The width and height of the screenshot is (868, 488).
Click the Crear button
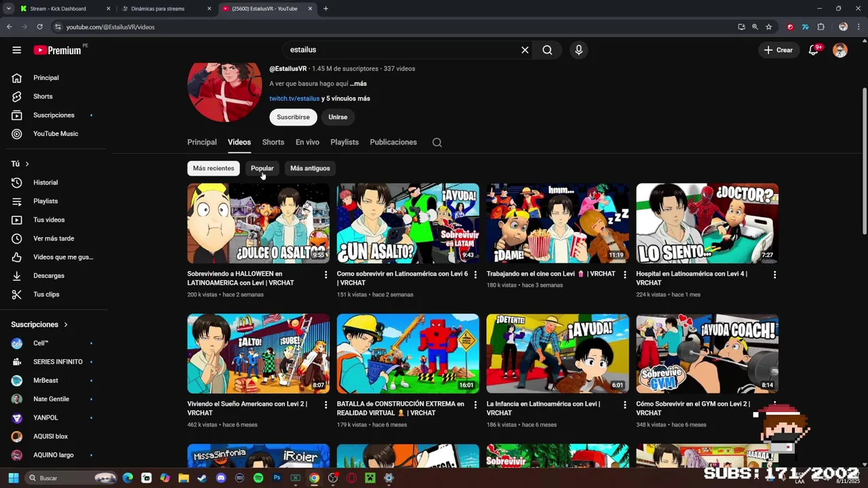pyautogui.click(x=778, y=50)
